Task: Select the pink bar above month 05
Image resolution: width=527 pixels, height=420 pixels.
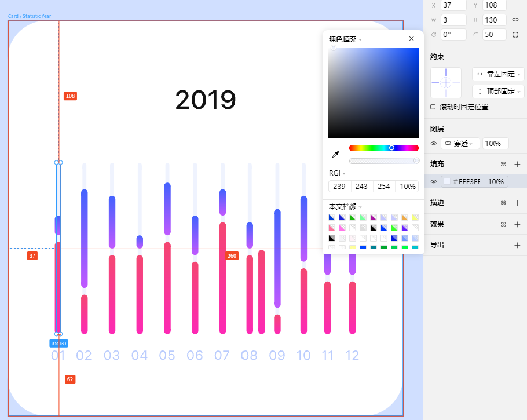Action: 167,288
